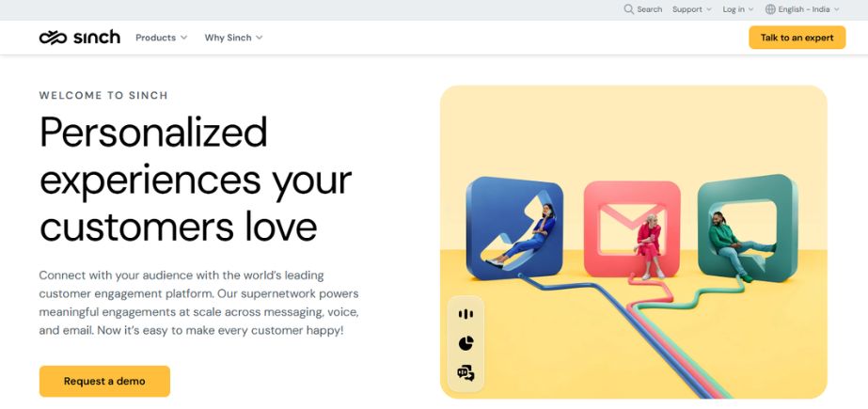Click the Sinch logo in the header
Screen dimensions: 868x409
pyautogui.click(x=79, y=38)
